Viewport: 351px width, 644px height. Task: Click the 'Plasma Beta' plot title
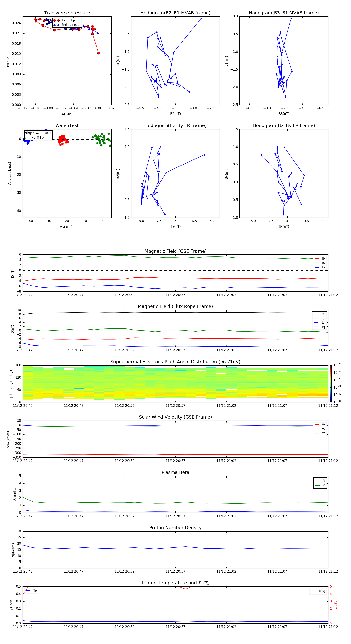175,472
